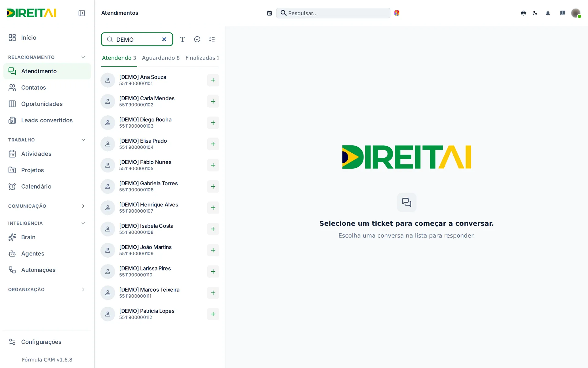Open Contatos page
This screenshot has width=588, height=368.
point(47,88)
